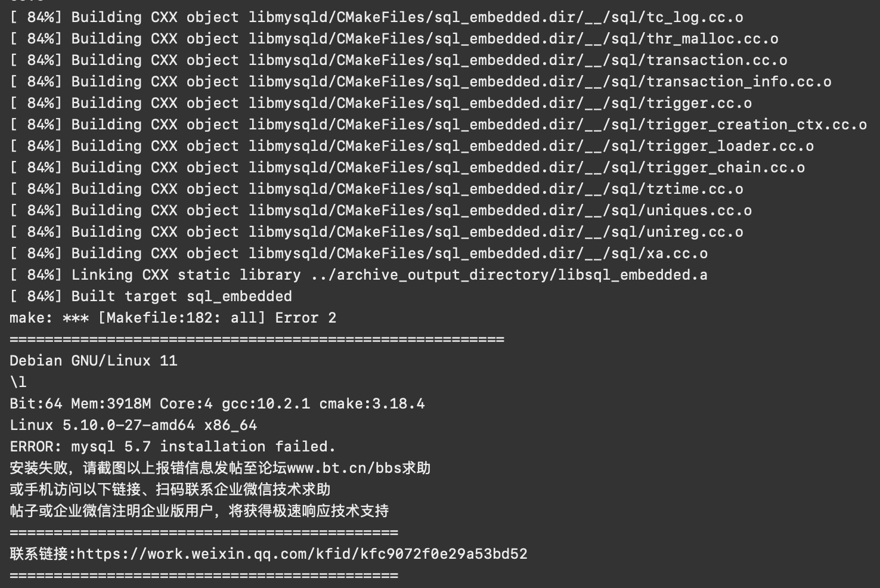Click the Built target sql_embedded line
Screen dimensions: 880x588
151,296
